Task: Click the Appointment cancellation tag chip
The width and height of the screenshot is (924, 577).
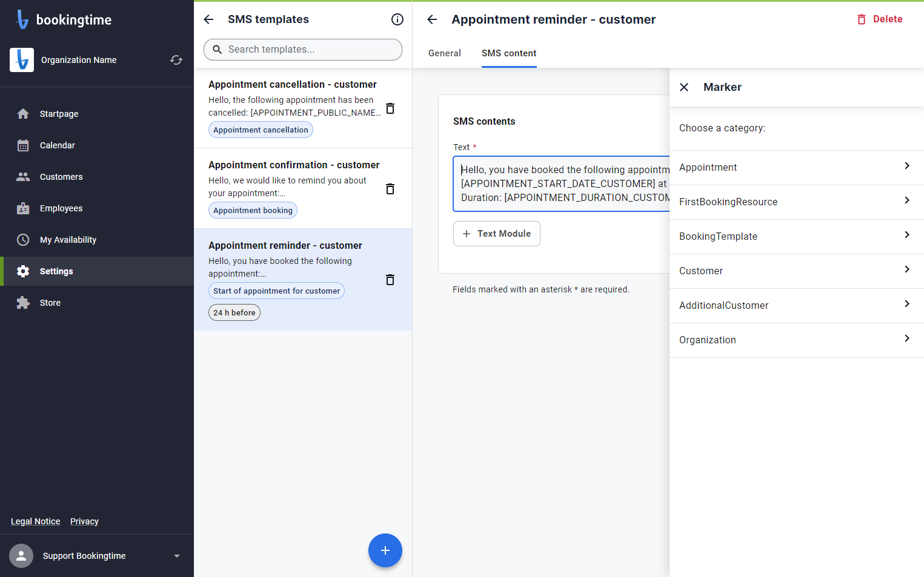Action: 261,130
